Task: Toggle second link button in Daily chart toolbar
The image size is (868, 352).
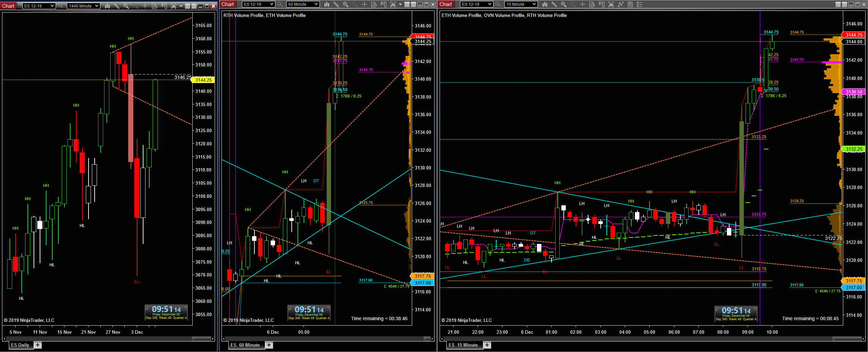Action: (194, 6)
